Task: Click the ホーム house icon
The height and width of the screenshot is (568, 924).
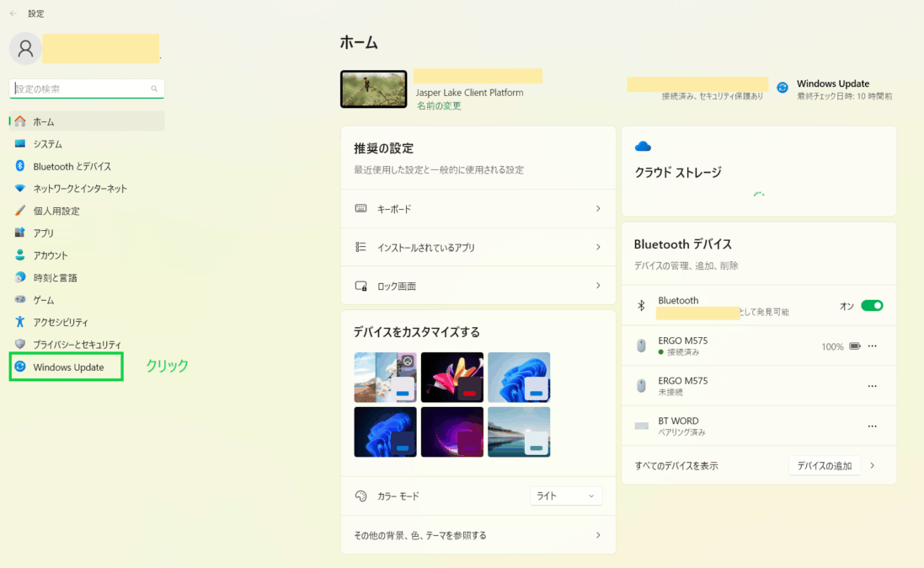Action: tap(20, 121)
